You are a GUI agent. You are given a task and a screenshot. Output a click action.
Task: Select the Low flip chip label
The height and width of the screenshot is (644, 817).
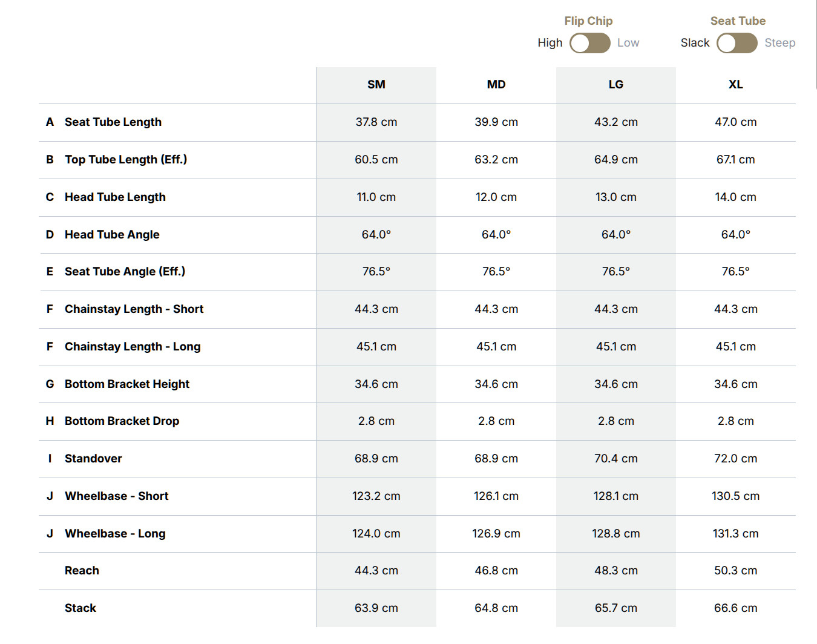point(628,43)
